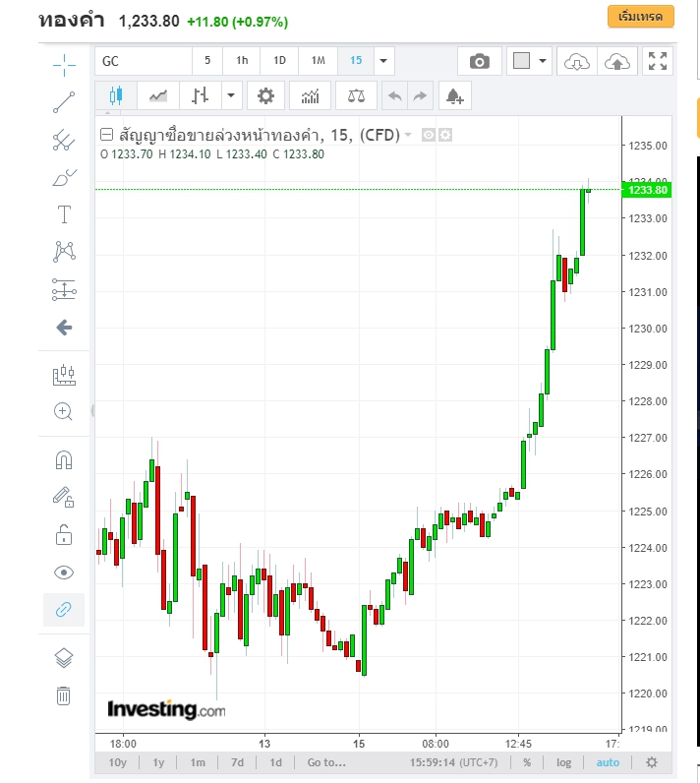Set range to 10y
Viewport: 700px width, 783px height.
118,762
